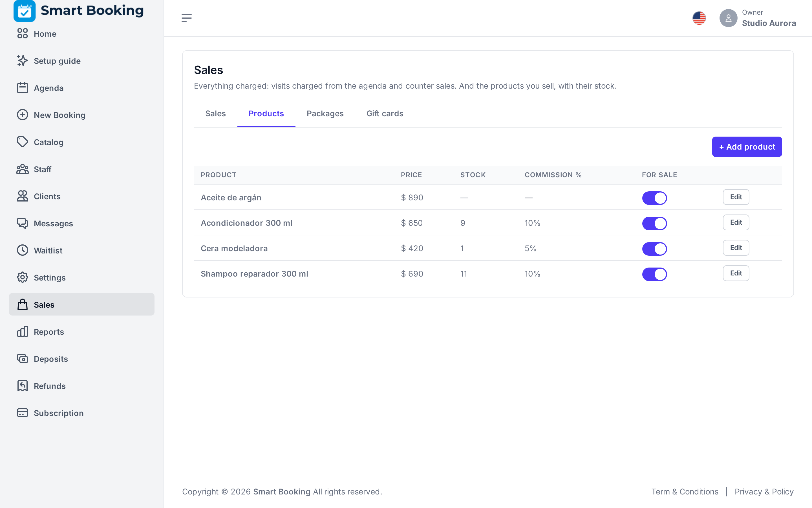Open language selector US flag
Viewport: 812px width, 508px height.
coord(699,18)
